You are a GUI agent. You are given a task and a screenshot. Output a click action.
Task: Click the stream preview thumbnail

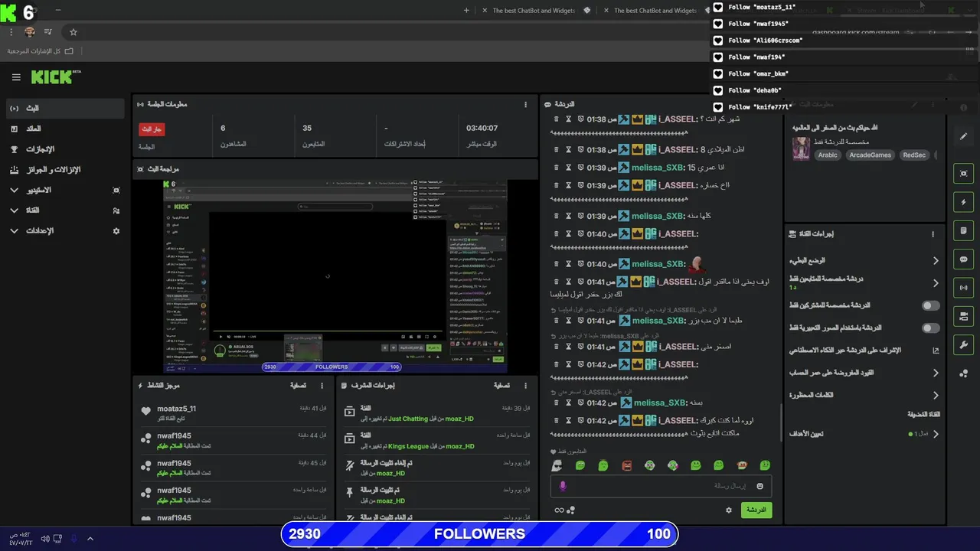(335, 276)
